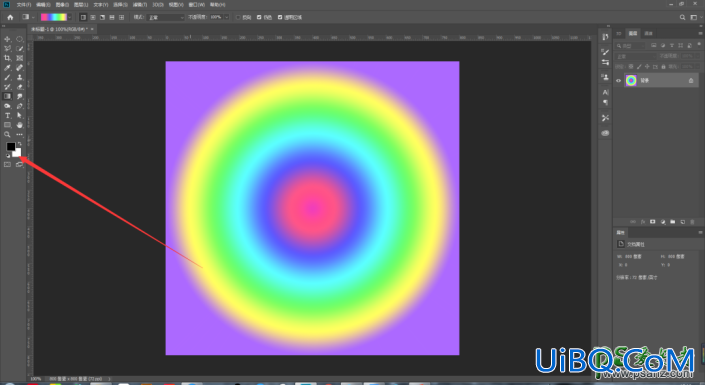Create a new layer in Layers panel
The image size is (705, 385).
pyautogui.click(x=682, y=222)
